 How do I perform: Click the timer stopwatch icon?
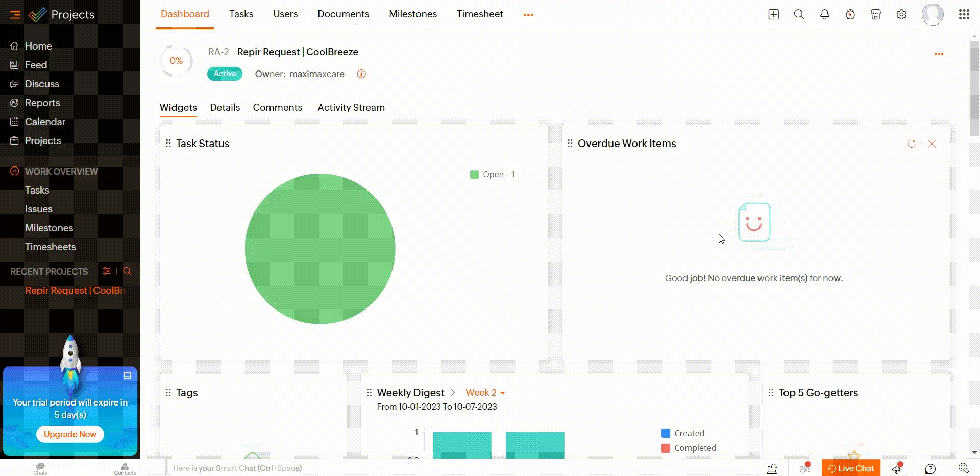[850, 15]
